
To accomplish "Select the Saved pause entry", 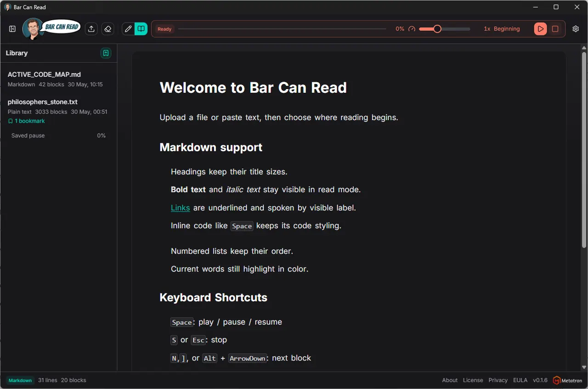I will tap(58, 135).
